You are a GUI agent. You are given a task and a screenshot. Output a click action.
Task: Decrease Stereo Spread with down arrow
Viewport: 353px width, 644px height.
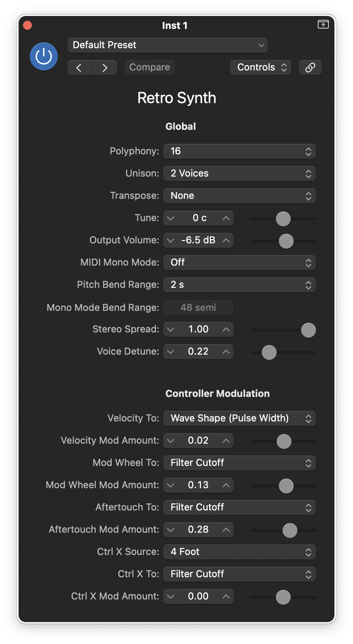tap(171, 329)
